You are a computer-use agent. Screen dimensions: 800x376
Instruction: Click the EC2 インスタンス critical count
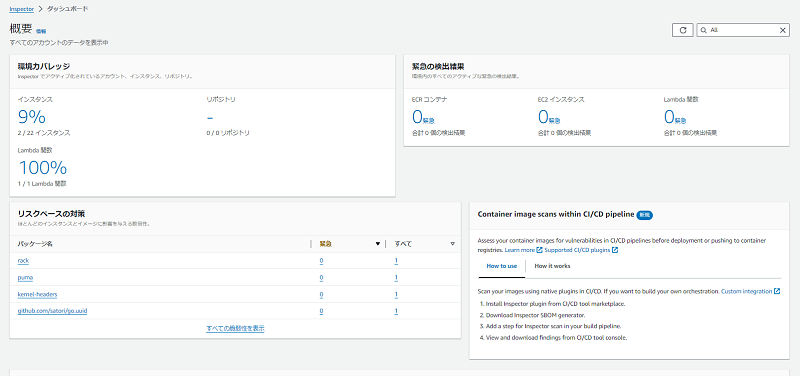click(549, 118)
